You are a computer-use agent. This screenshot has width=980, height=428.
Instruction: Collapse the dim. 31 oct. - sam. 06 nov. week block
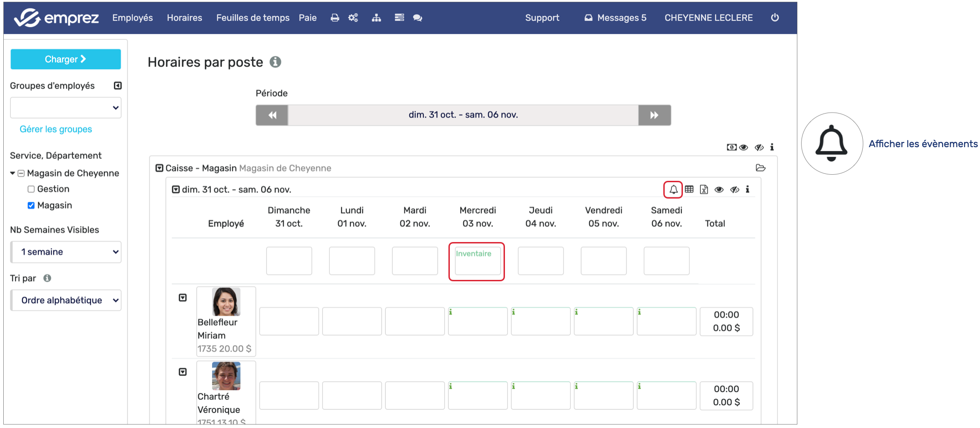point(176,189)
